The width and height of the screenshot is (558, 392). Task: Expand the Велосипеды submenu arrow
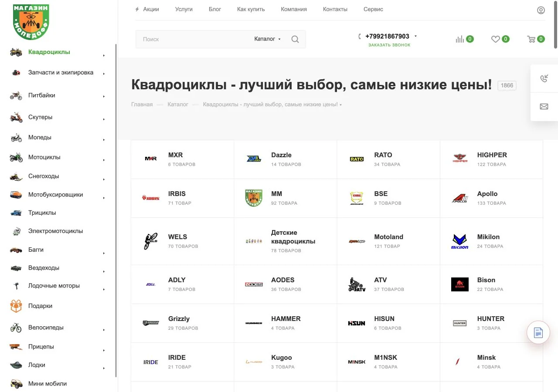(x=104, y=330)
